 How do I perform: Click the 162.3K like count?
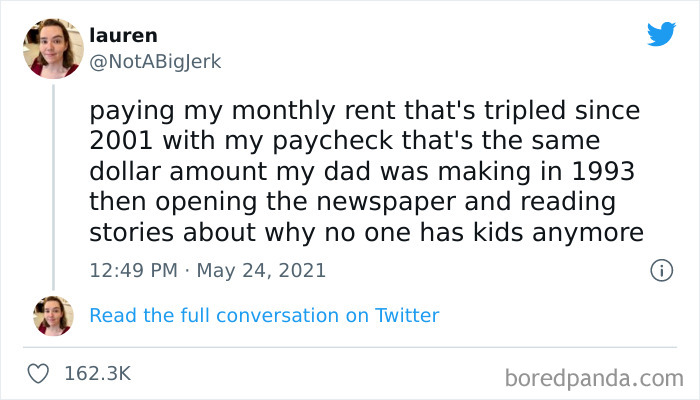pyautogui.click(x=97, y=373)
